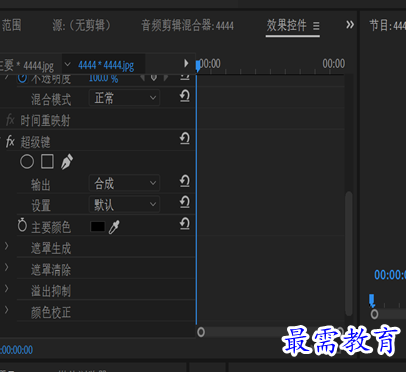Screen dimensions: 406x372
Task: Select master clip 4444.jpg label
Action: [x=27, y=65]
